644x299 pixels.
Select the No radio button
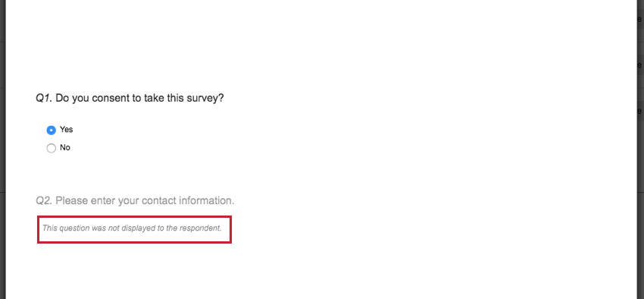coord(51,148)
